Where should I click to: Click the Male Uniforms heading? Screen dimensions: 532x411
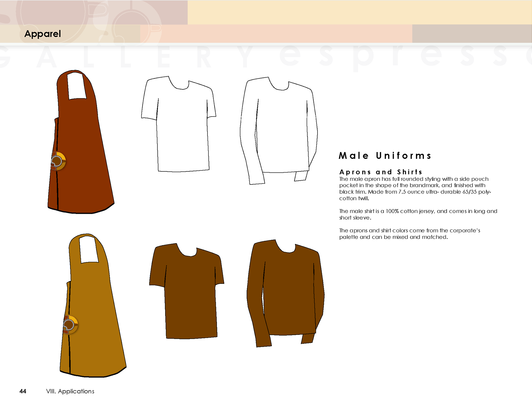(x=385, y=156)
